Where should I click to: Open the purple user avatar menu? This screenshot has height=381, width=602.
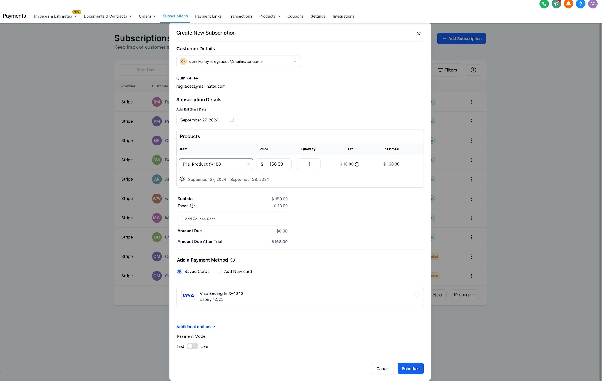point(593,3)
